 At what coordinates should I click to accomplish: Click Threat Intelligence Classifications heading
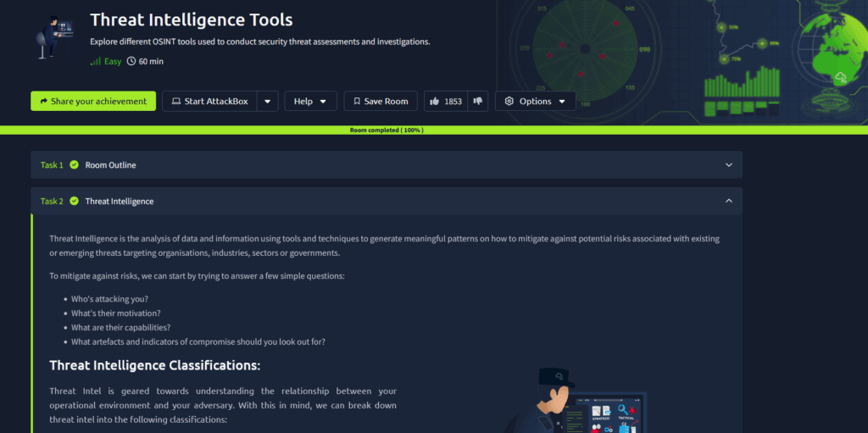155,365
